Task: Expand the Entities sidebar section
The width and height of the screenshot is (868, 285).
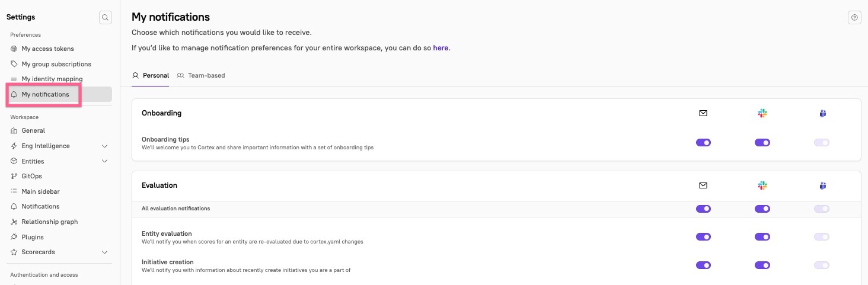Action: pos(105,161)
